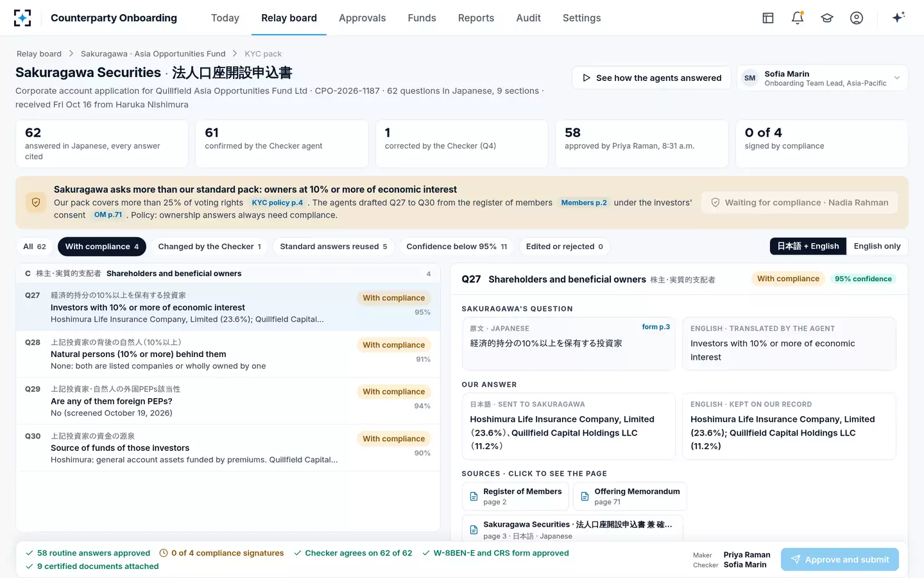Select question Q29 foreign PEPs row
Image resolution: width=924 pixels, height=578 pixels.
click(228, 401)
